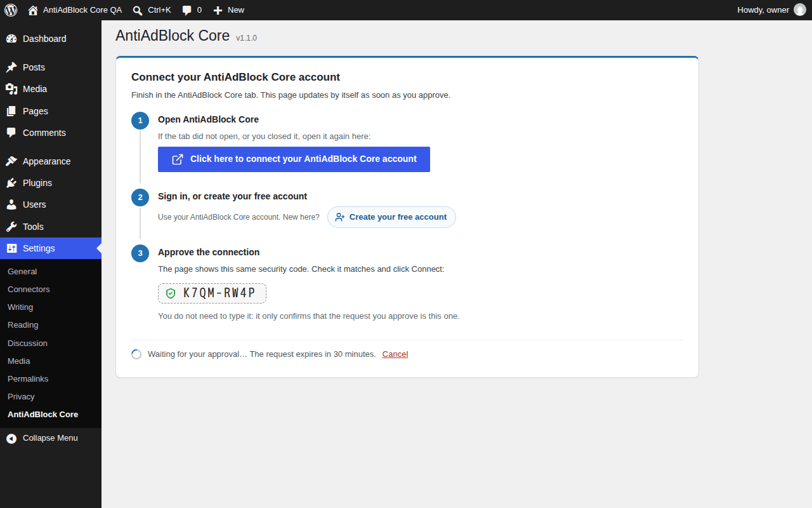The width and height of the screenshot is (812, 508).
Task: Click the external link icon on connect button
Action: [x=178, y=159]
